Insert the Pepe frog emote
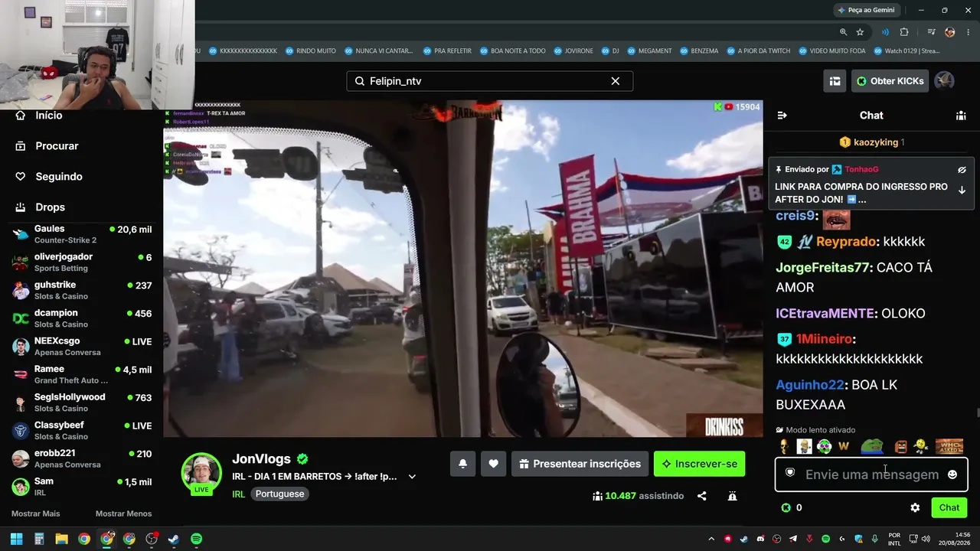Image resolution: width=980 pixels, height=551 pixels. click(x=871, y=446)
